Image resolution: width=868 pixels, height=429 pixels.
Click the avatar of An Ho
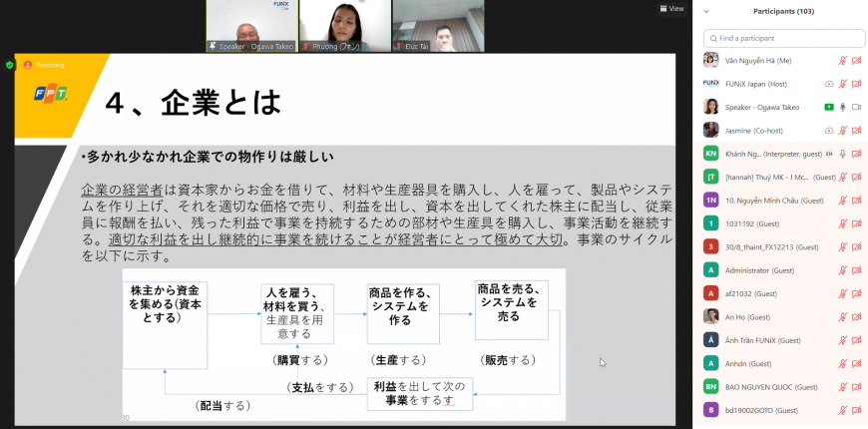point(710,316)
